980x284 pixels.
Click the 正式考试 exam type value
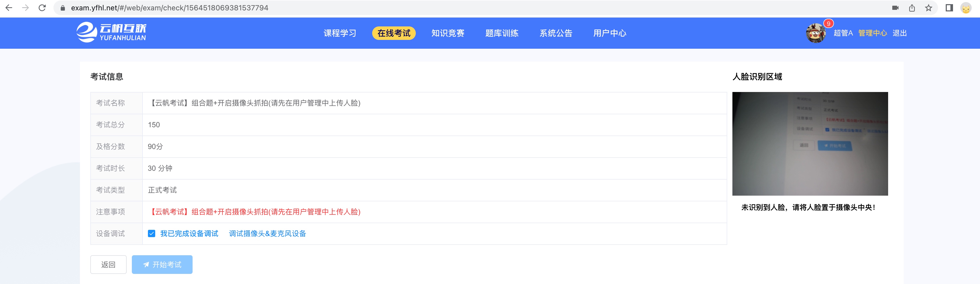click(x=162, y=190)
